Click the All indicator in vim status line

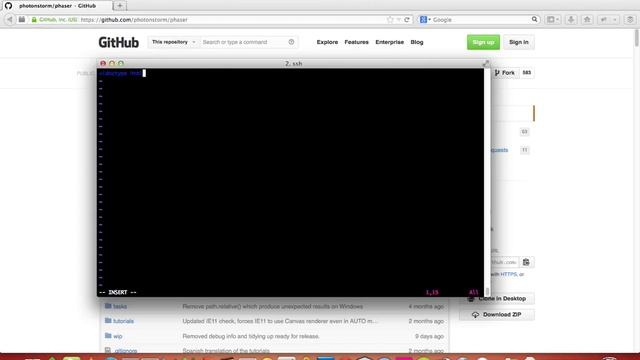click(473, 292)
